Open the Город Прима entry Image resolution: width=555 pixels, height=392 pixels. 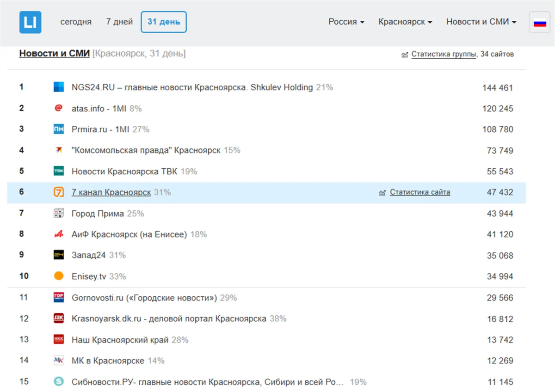click(98, 214)
